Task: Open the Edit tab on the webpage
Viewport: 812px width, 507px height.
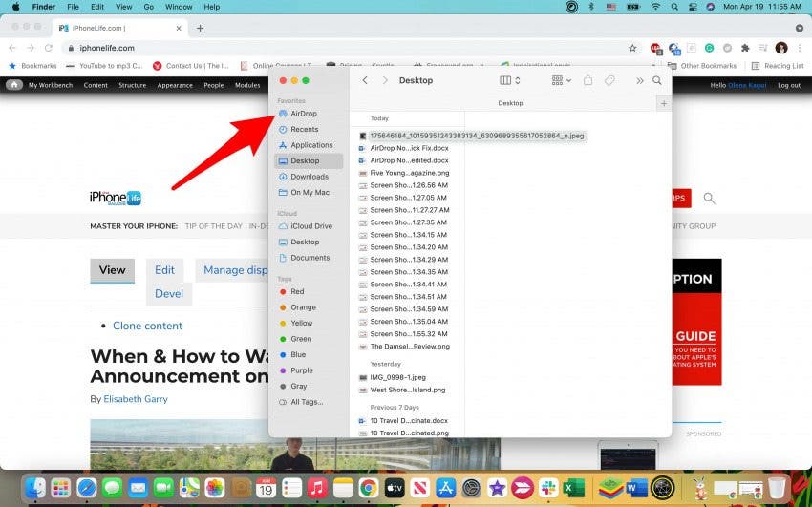Action: click(164, 270)
